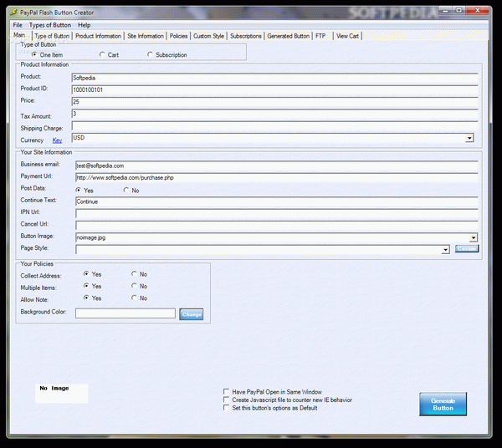Image resolution: width=502 pixels, height=448 pixels.
Task: Click the IPN Url field
Action: (x=277, y=214)
